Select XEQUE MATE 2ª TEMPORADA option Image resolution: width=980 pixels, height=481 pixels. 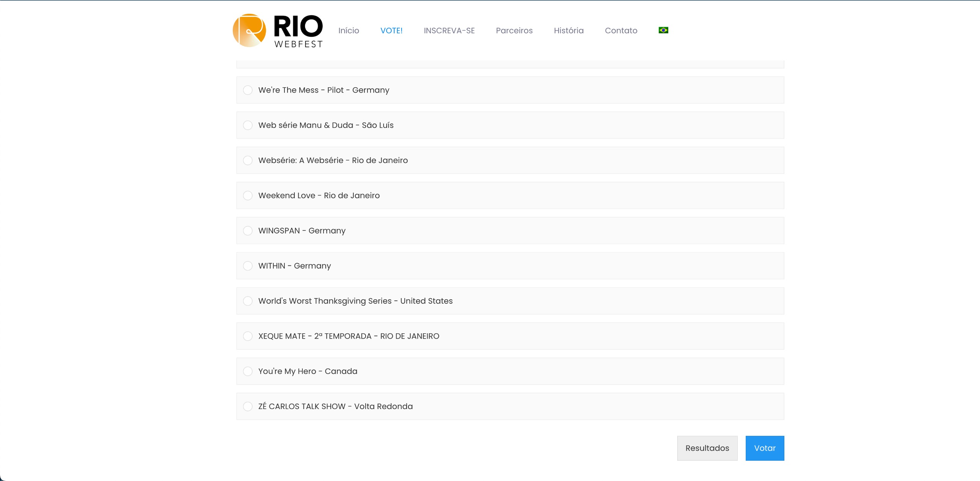[248, 336]
